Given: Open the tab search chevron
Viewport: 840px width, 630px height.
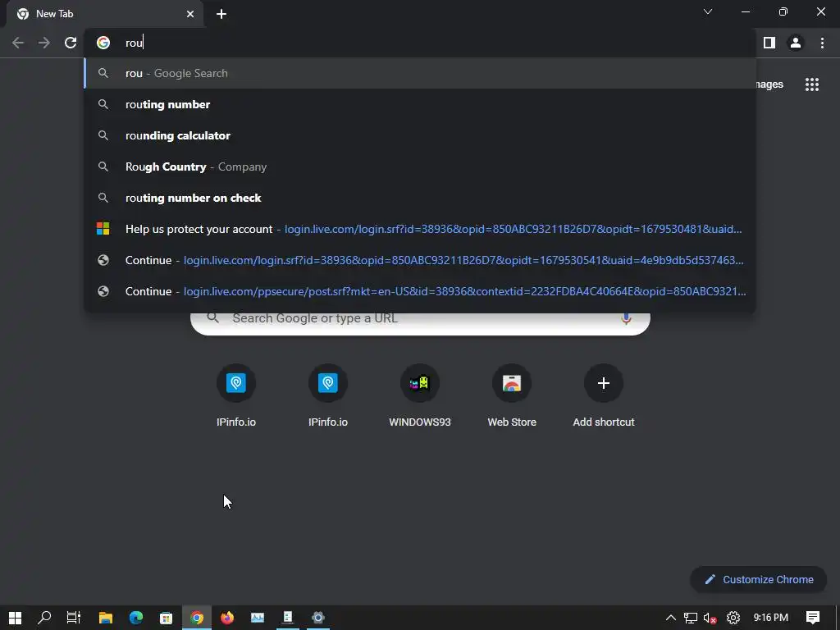Looking at the screenshot, I should click(x=708, y=11).
